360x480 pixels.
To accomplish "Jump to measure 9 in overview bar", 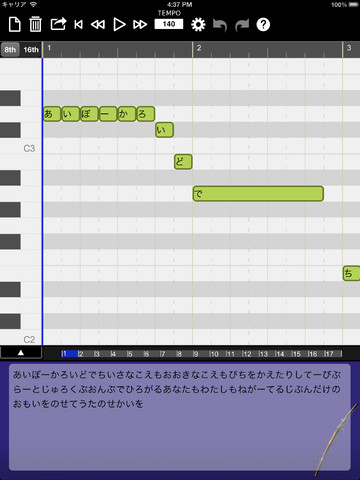I will tap(196, 354).
